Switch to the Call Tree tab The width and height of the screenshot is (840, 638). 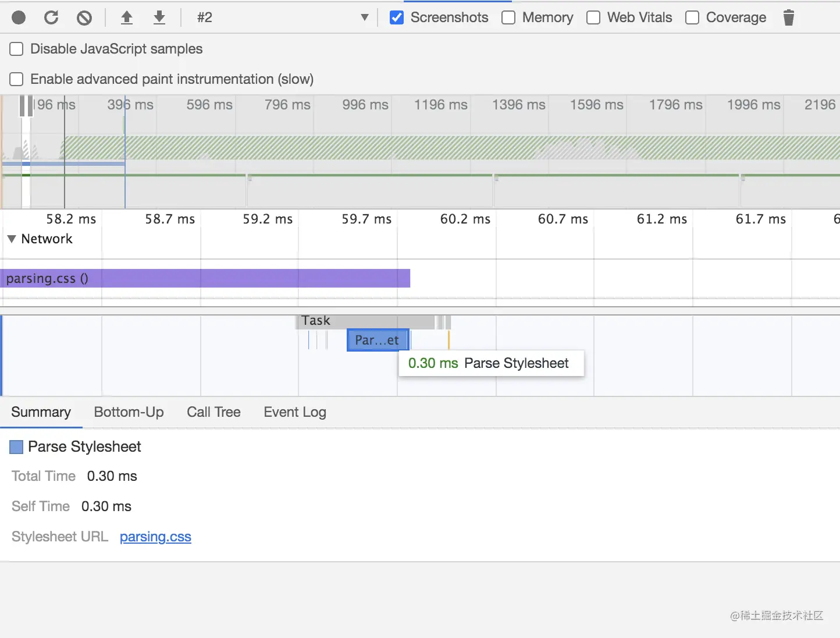tap(213, 412)
